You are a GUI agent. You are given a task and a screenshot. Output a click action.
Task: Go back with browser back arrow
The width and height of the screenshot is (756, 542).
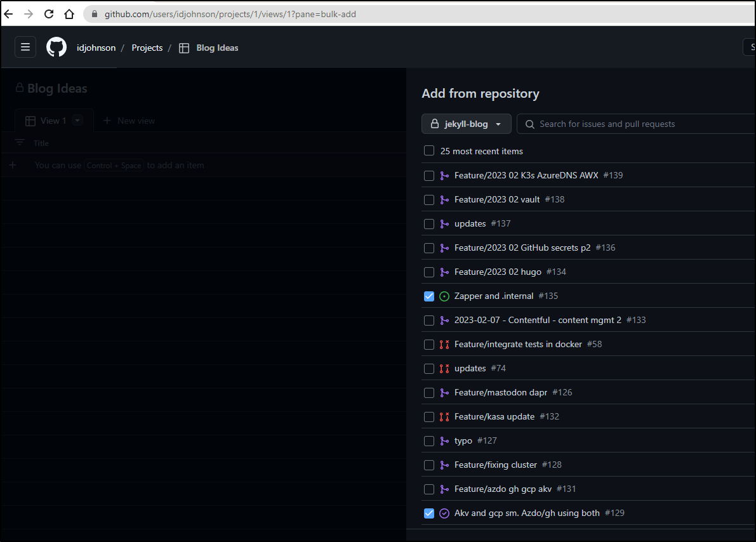coord(8,14)
